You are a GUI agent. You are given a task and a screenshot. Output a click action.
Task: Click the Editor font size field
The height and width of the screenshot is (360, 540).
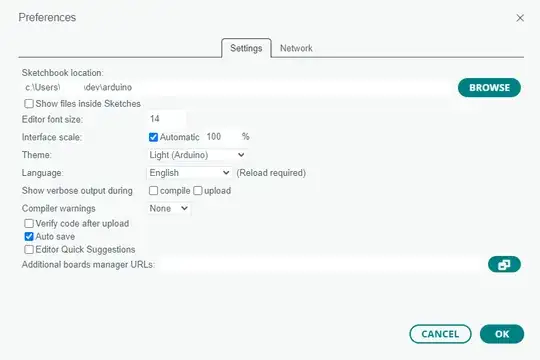[x=167, y=119]
